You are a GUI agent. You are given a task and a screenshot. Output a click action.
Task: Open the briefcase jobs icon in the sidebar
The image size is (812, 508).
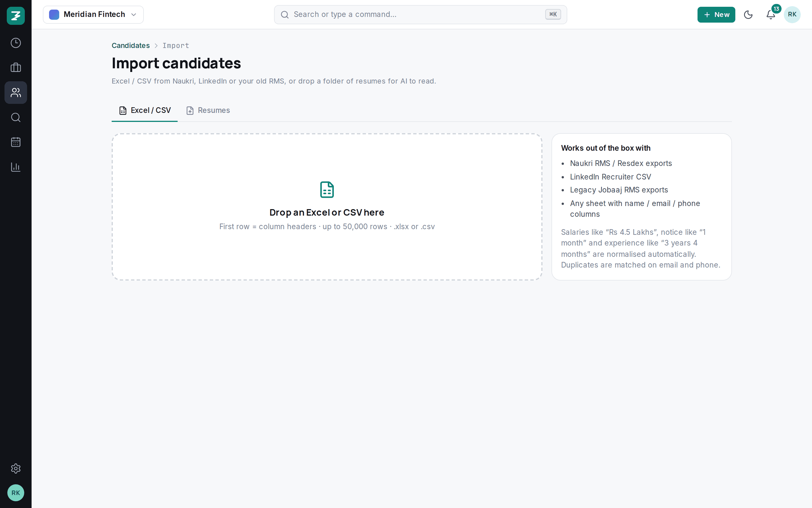16,67
